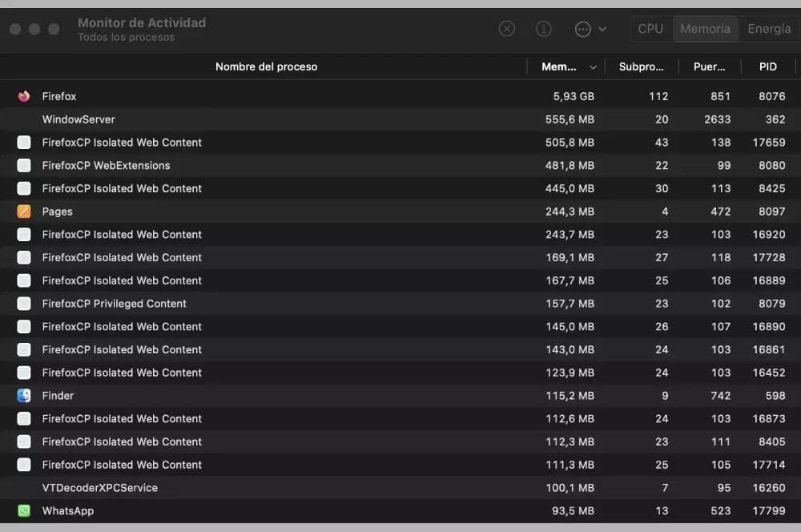Click ports value 2633
The width and height of the screenshot is (801, 532).
pos(717,119)
